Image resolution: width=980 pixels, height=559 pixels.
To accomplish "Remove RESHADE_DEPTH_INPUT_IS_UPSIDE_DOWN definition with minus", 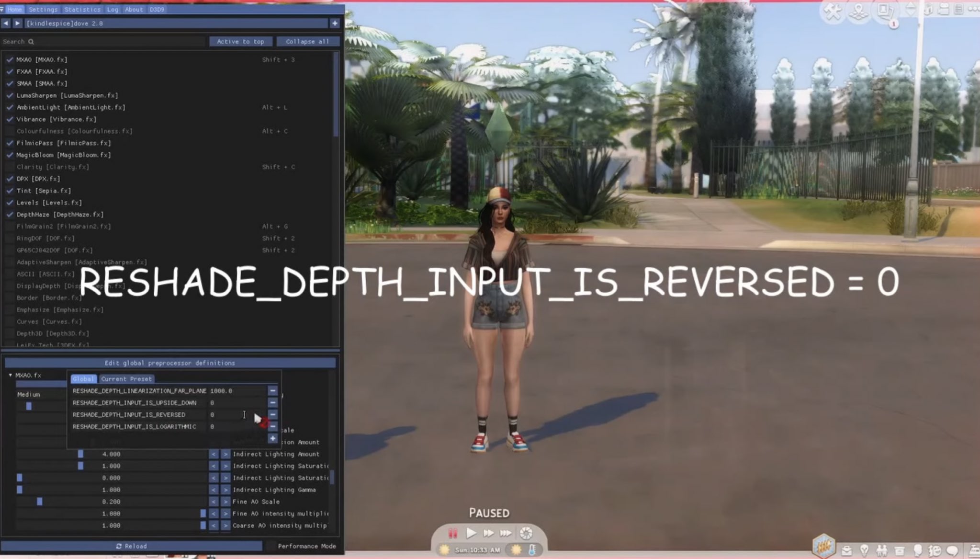I will [x=272, y=403].
